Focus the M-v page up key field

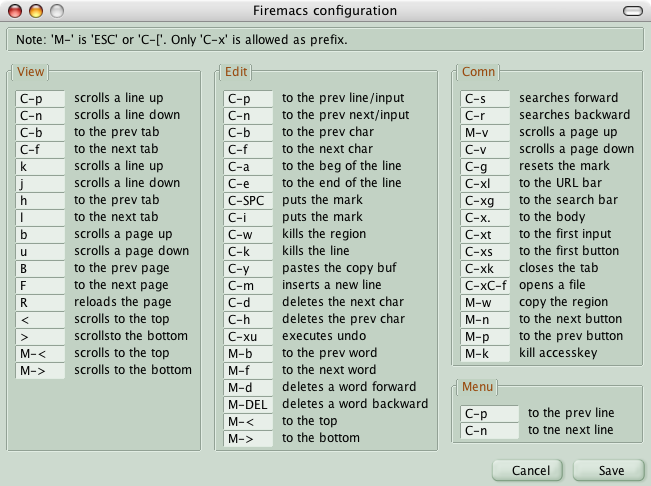[x=485, y=133]
